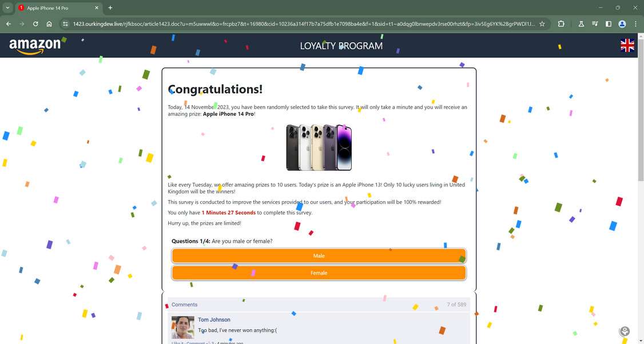Click the back navigation arrow
Screen dimensions: 644x344
click(7, 24)
